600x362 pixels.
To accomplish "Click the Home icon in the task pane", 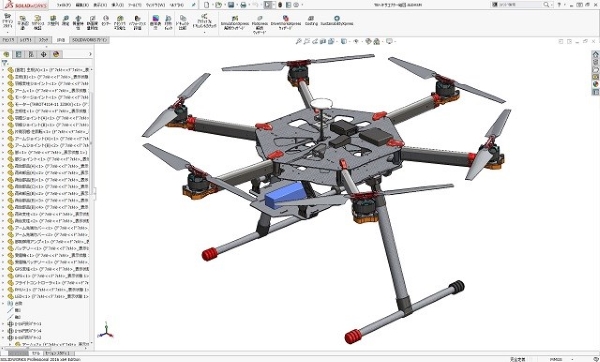I will 595,54.
